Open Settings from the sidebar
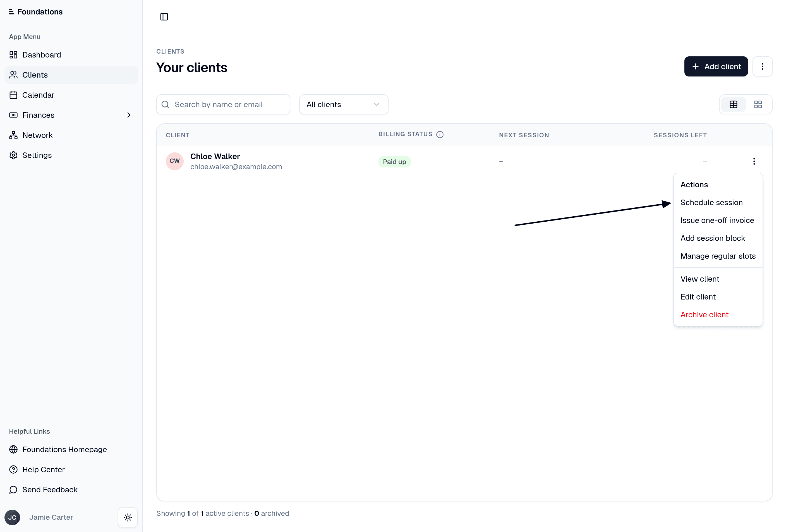This screenshot has height=532, width=786. (x=71, y=155)
